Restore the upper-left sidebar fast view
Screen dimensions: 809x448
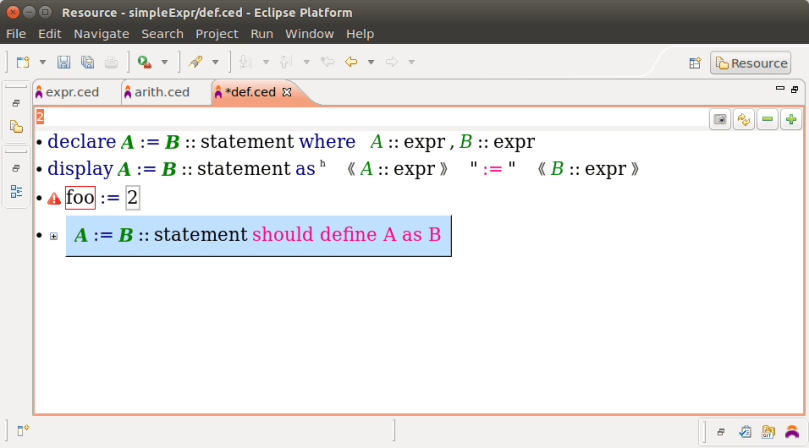click(x=16, y=103)
